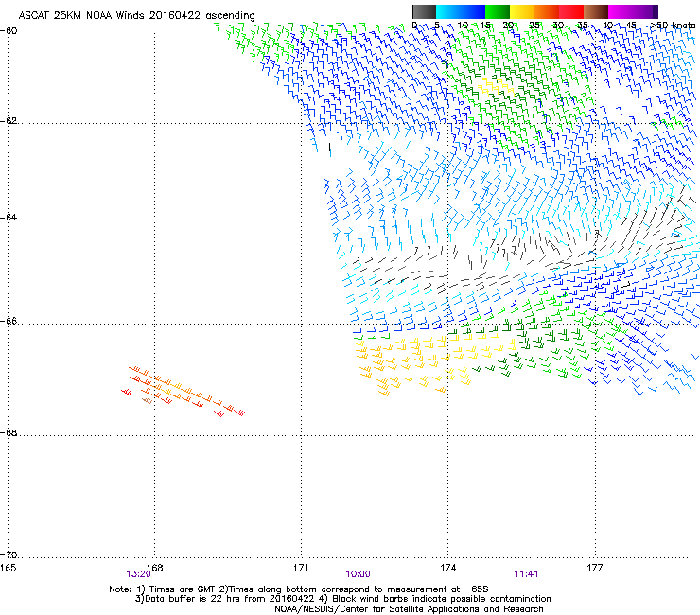Click the -60 latitude axis label

[x=9, y=31]
